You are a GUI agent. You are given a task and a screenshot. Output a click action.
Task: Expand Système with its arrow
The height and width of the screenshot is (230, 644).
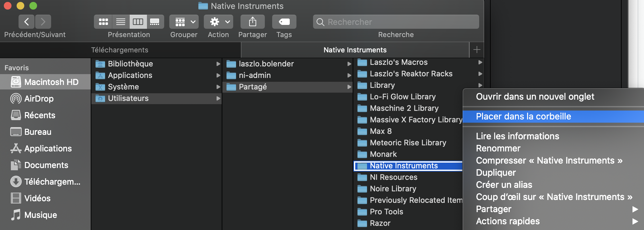click(x=218, y=87)
